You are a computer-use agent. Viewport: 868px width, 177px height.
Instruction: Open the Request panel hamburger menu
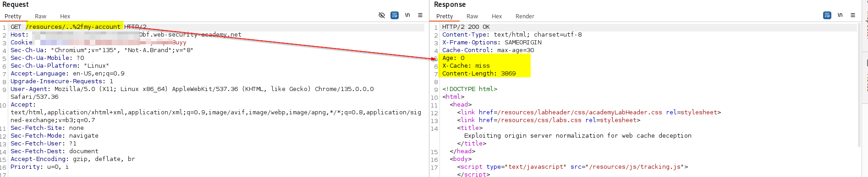[420, 15]
